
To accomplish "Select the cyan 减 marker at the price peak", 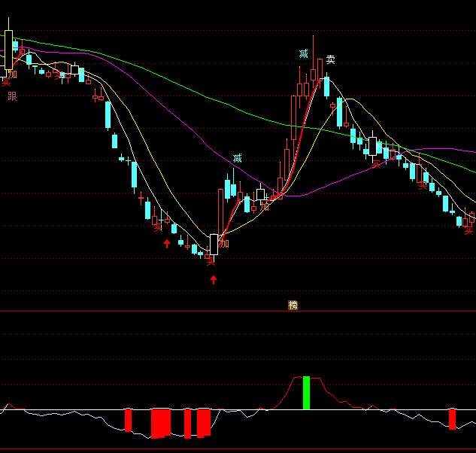I will (x=303, y=53).
